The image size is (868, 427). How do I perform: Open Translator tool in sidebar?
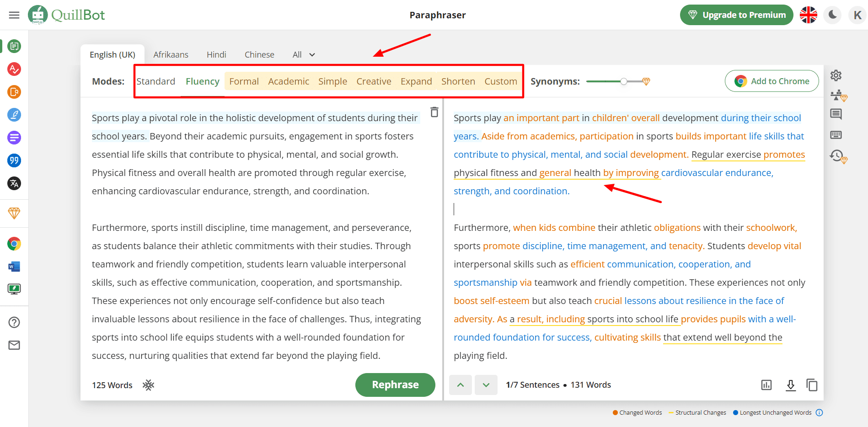[14, 183]
